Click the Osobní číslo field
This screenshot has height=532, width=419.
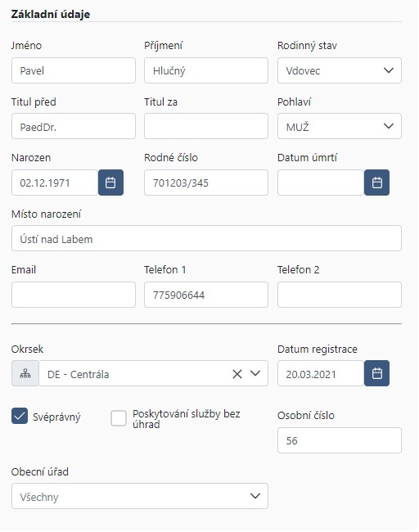[x=340, y=440]
